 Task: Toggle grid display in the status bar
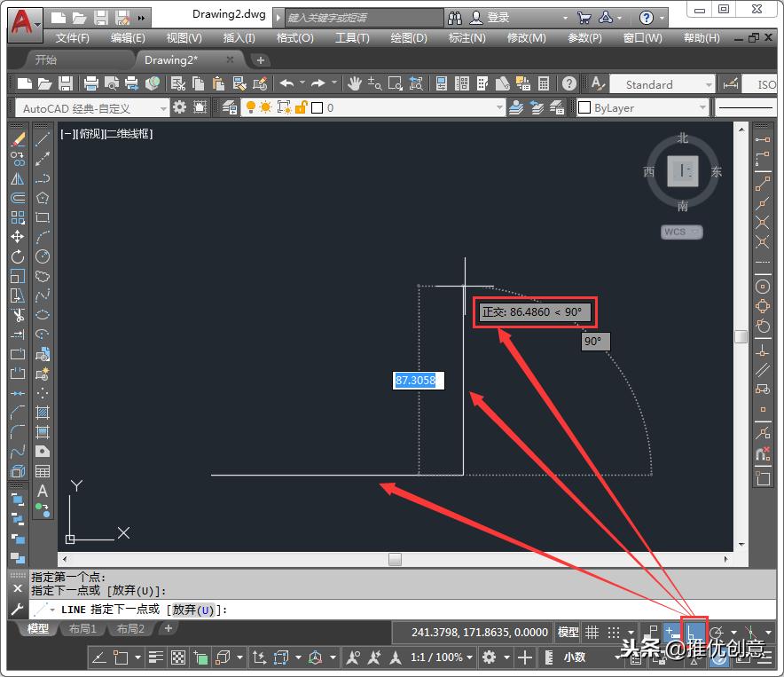tap(592, 631)
